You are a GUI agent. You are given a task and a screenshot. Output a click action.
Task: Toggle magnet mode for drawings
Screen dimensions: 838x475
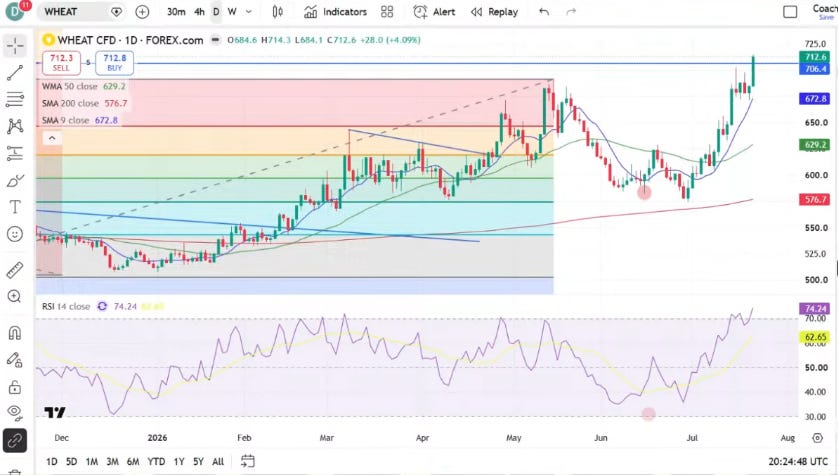[15, 333]
